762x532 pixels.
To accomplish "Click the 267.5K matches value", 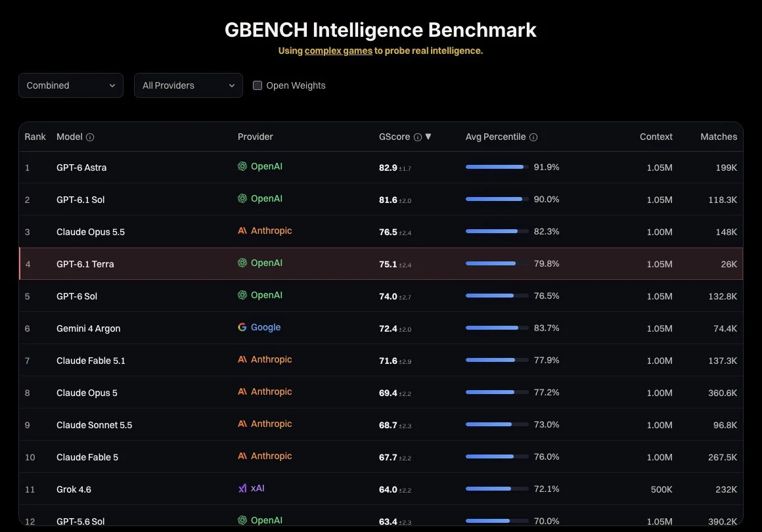I will click(x=722, y=458).
